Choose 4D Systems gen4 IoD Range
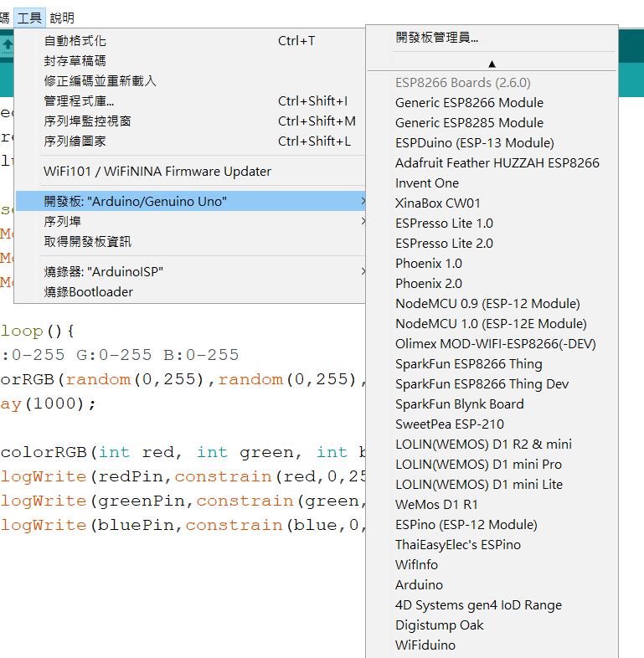Screen dimensions: 644x658 [x=492, y=605]
